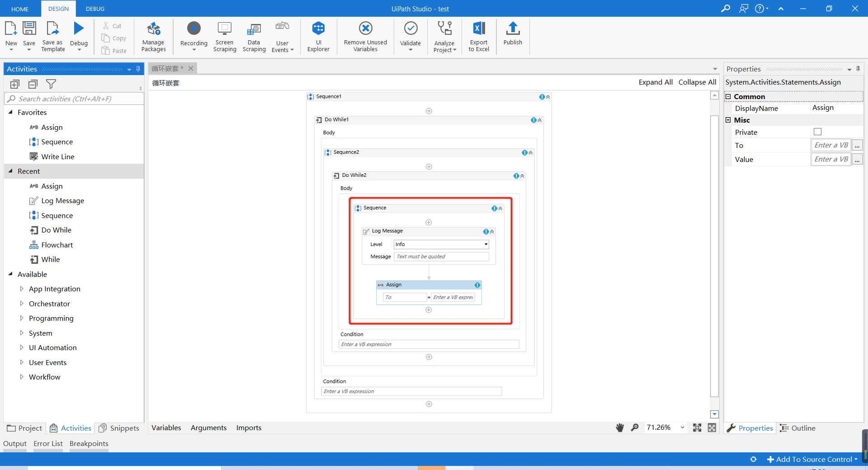Collapse the Do While2 activity
The width and height of the screenshot is (868, 470).
click(x=522, y=176)
